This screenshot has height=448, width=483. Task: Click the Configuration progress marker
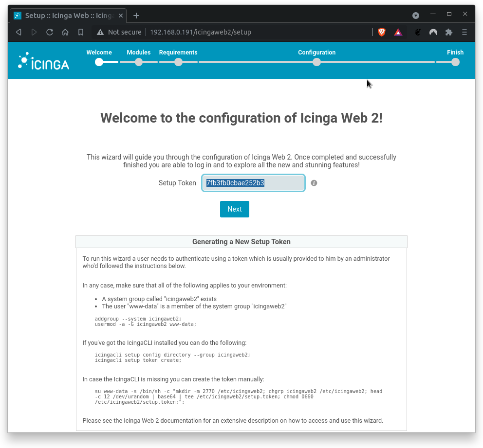coord(316,62)
